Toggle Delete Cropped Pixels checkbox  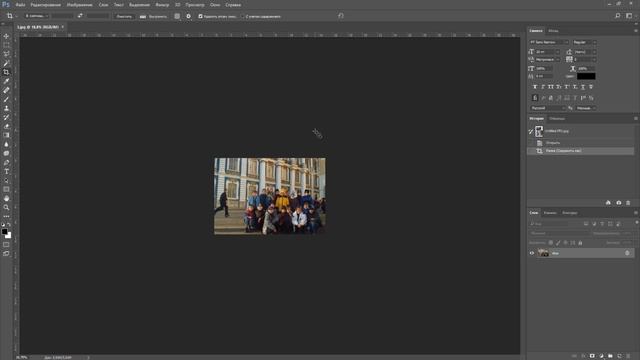tap(200, 16)
